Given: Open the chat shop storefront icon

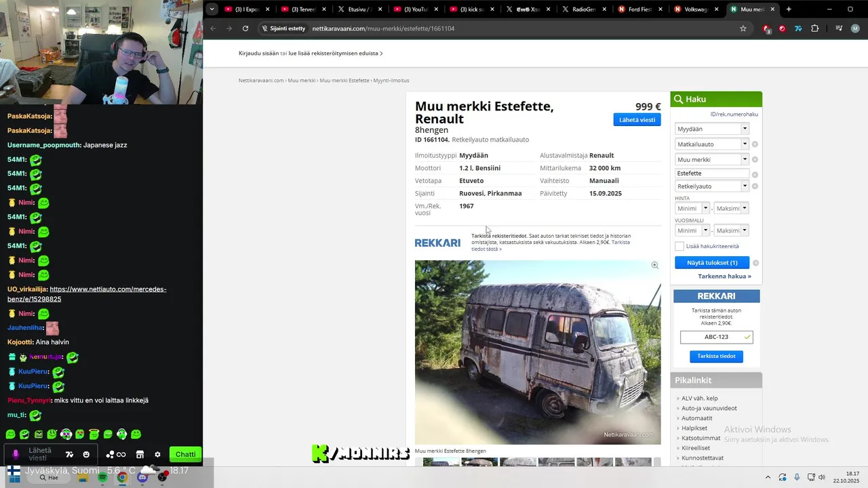Looking at the screenshot, I should (x=140, y=454).
